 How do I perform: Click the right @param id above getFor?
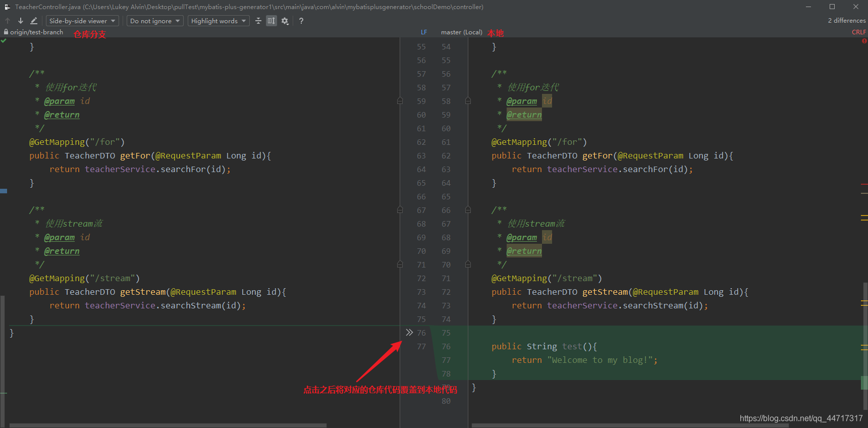pyautogui.click(x=529, y=101)
